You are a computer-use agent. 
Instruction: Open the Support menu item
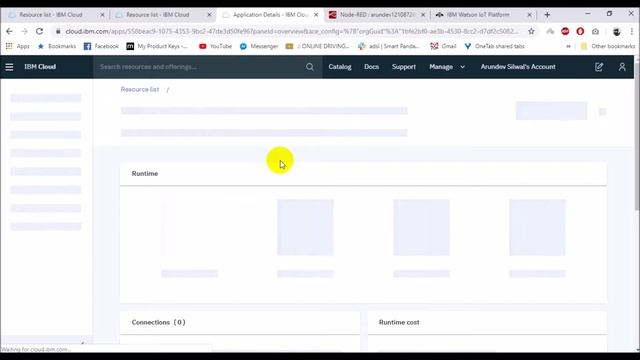(x=404, y=67)
